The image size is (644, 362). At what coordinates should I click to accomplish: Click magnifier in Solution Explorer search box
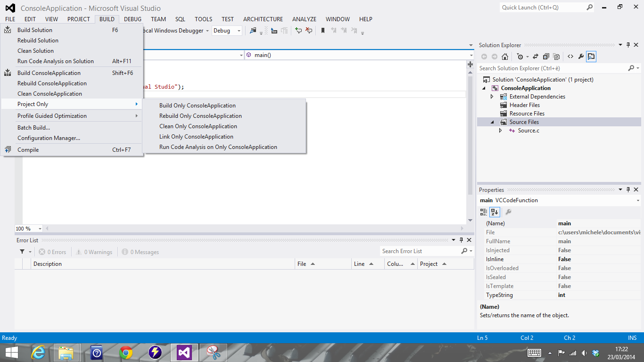631,68
